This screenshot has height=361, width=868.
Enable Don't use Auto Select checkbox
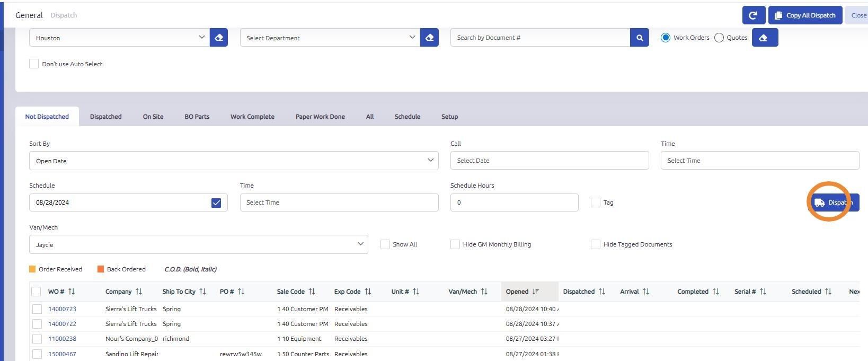click(x=34, y=64)
